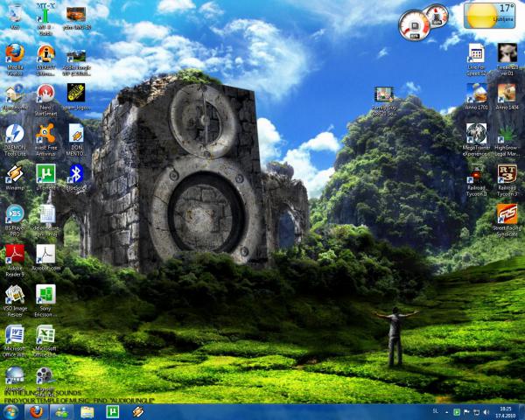Click the Firefox button in the taskbar

point(36,411)
